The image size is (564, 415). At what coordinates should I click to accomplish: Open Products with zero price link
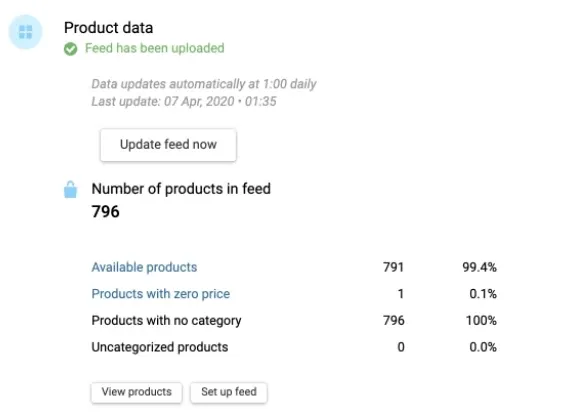[160, 294]
